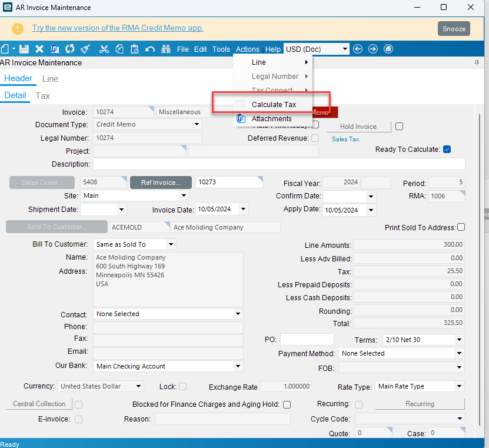Click the Home icon in toolbar

[x=388, y=49]
